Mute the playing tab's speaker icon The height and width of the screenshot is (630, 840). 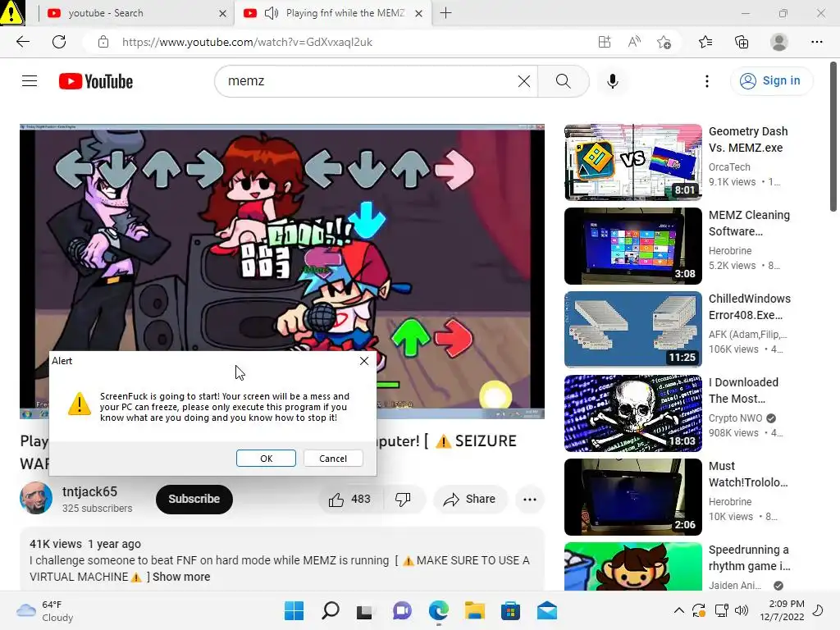[x=272, y=13]
